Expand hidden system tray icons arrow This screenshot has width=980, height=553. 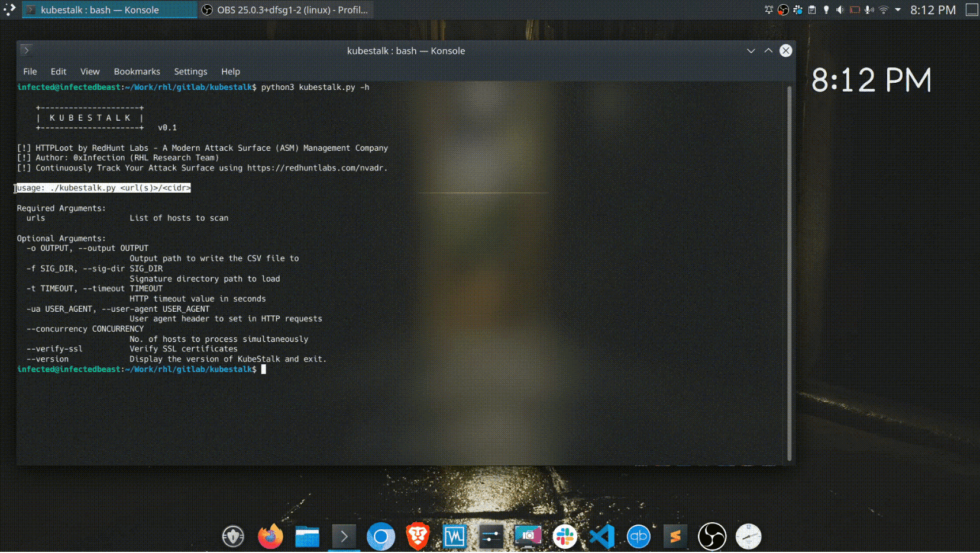[x=898, y=10]
